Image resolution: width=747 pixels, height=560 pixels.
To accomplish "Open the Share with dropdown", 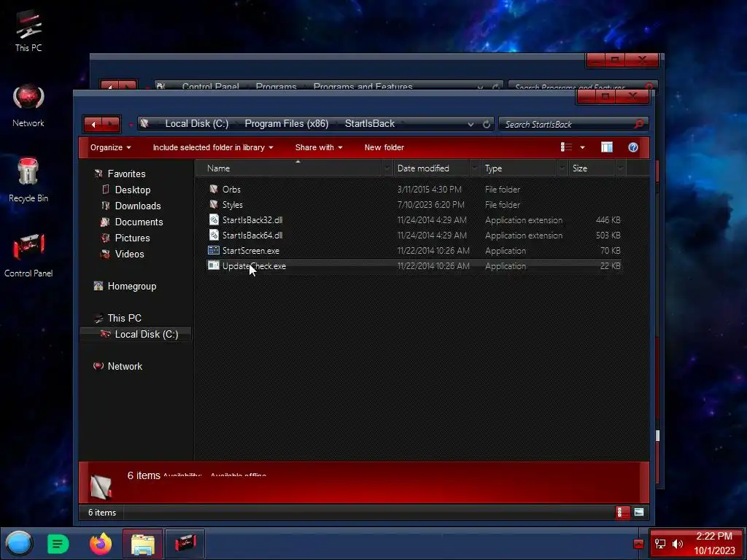I will click(319, 147).
